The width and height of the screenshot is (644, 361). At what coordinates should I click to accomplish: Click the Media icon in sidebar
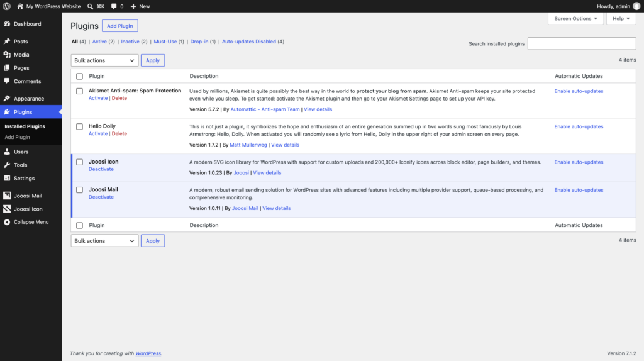tap(7, 55)
